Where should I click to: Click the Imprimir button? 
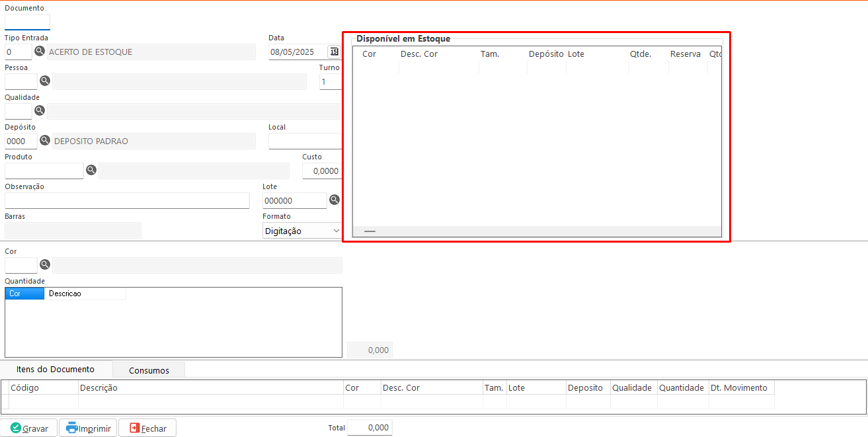coord(89,428)
